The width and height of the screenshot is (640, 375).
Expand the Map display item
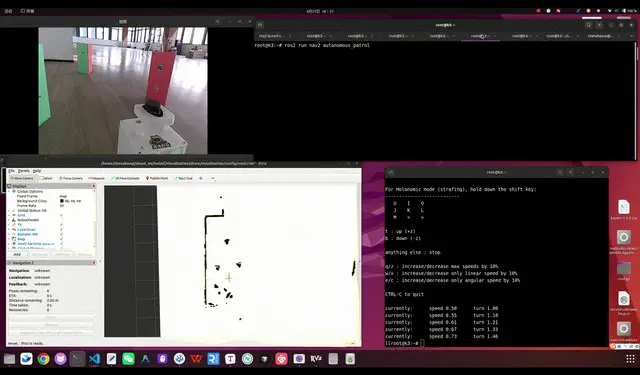tap(9, 239)
